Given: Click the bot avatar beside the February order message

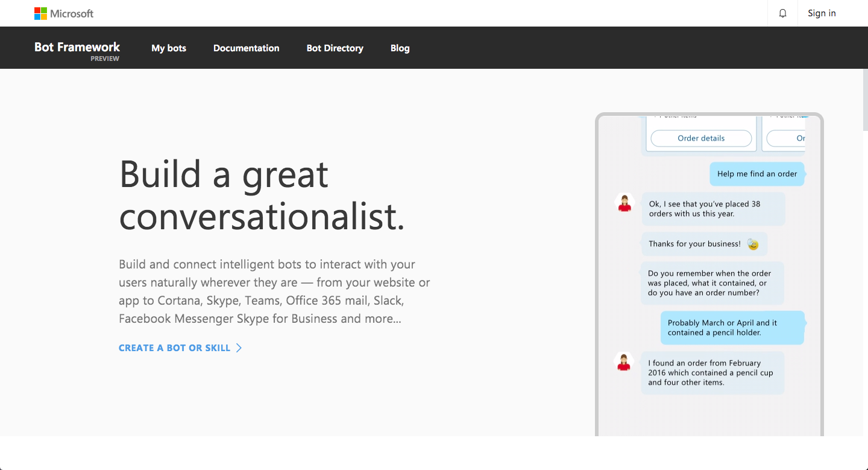Looking at the screenshot, I should pos(624,362).
